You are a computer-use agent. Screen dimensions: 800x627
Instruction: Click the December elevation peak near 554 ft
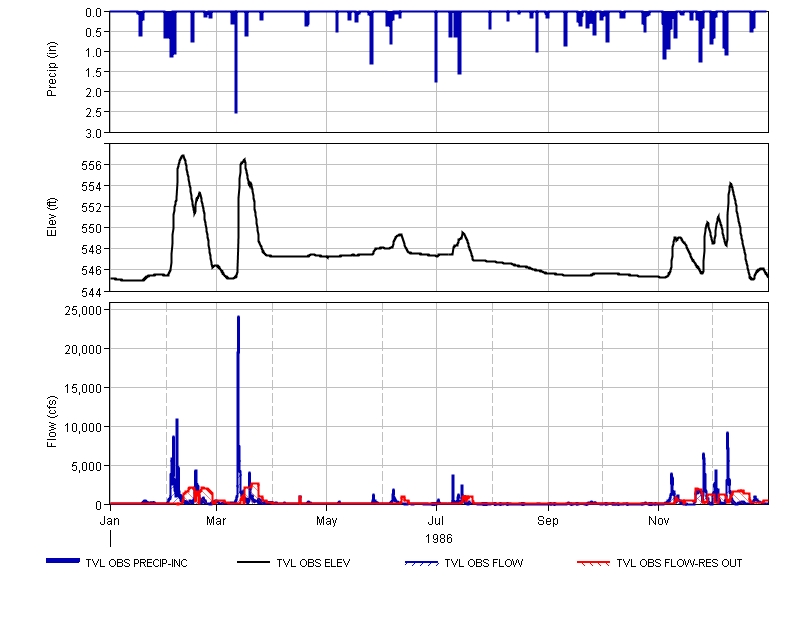[x=731, y=184]
